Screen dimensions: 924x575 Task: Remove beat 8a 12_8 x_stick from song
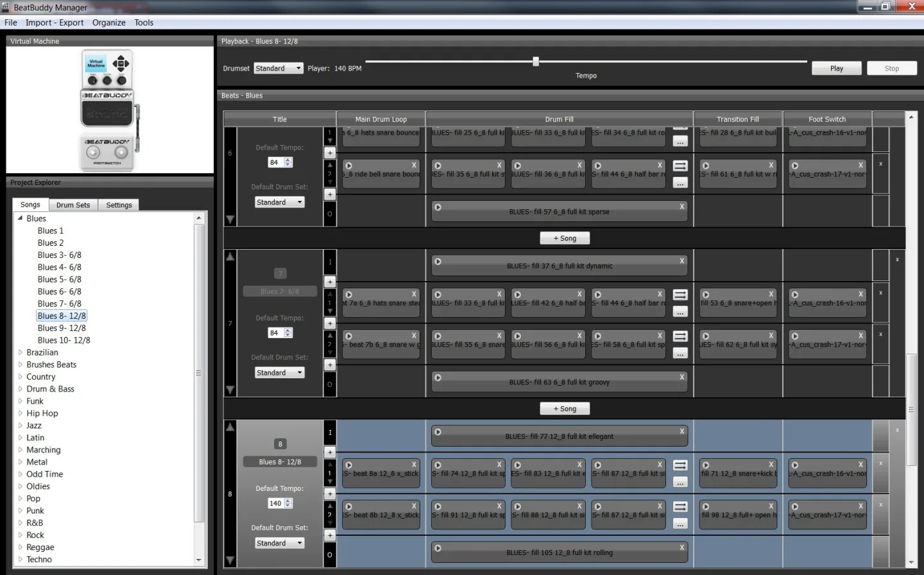(x=414, y=465)
